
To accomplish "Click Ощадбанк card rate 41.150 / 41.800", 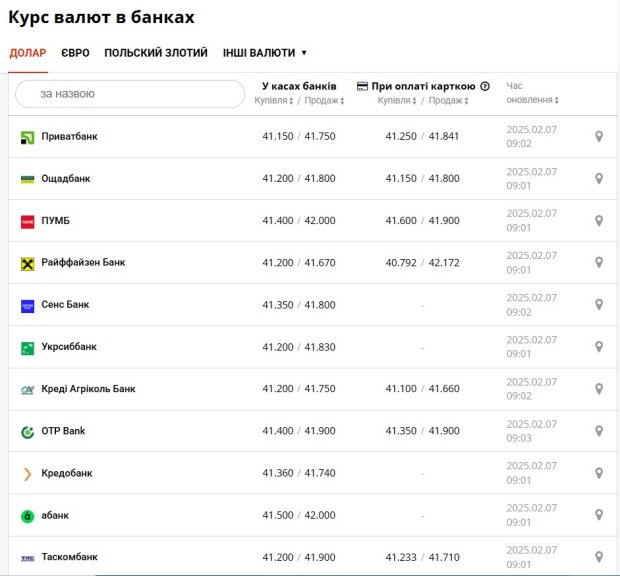I will coord(422,179).
